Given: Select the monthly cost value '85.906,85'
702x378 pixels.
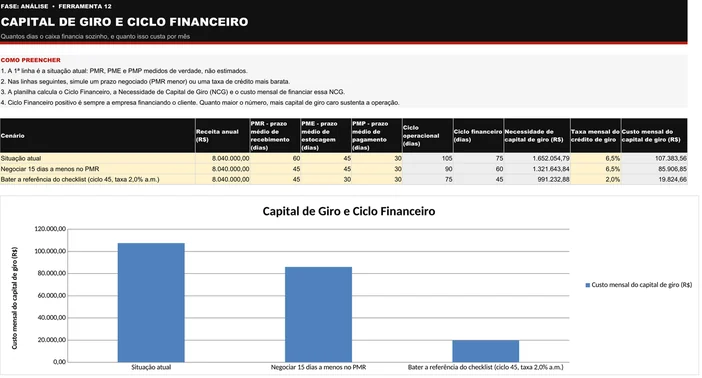Looking at the screenshot, I should coord(654,169).
